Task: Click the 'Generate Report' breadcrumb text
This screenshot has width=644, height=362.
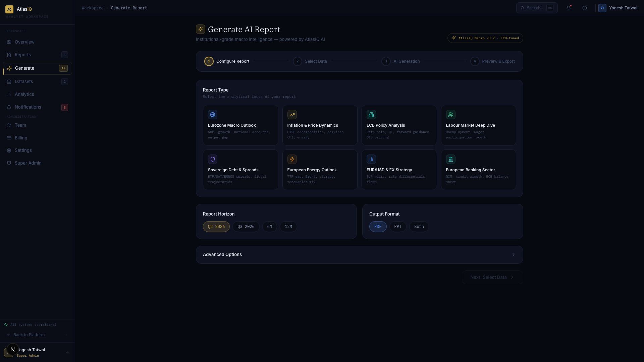Action: coord(129,8)
